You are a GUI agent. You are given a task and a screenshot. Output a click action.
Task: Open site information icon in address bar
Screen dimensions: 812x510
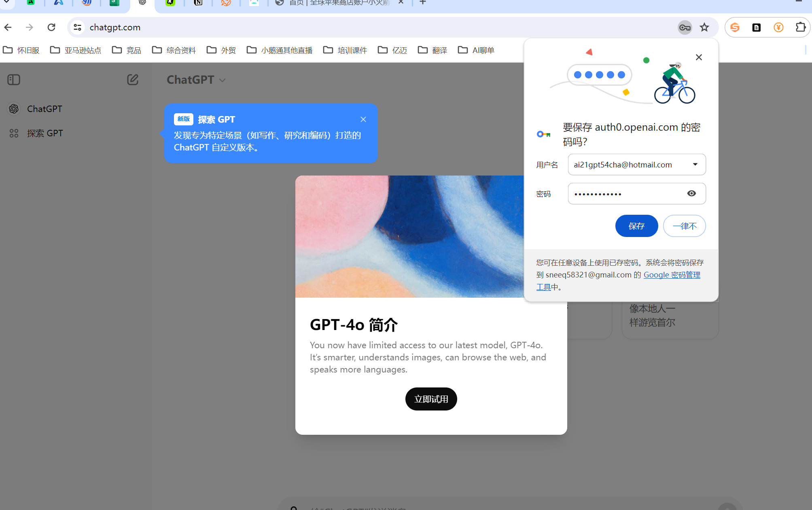(x=77, y=28)
